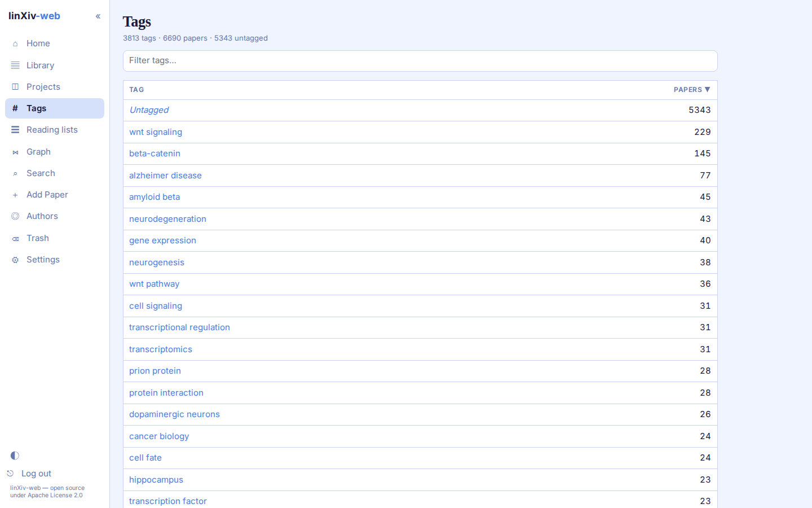Open the prion protein tag
Viewport: 812px width, 508px height.
(x=155, y=371)
